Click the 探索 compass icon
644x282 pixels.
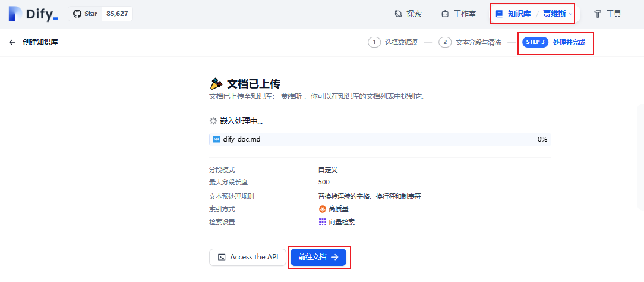pos(398,14)
